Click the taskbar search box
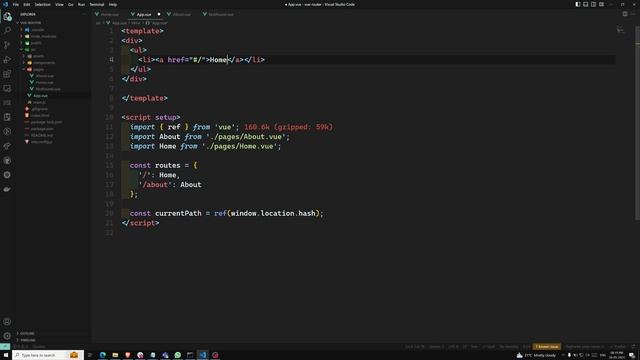The image size is (640, 360). tap(48, 355)
